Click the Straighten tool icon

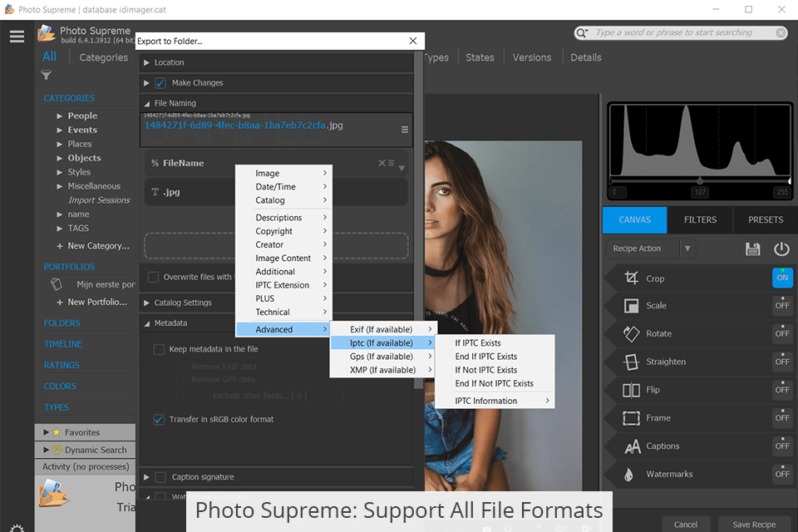tap(631, 362)
